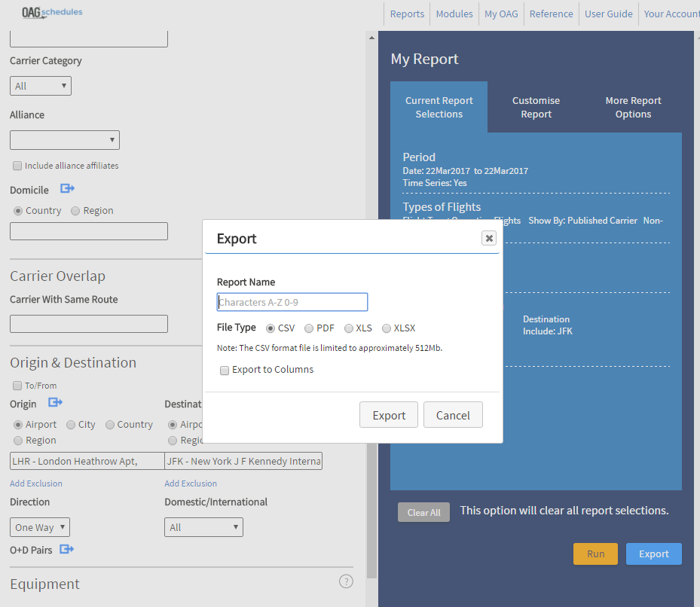Check Export to Columns option
700x607 pixels.
[x=225, y=371]
